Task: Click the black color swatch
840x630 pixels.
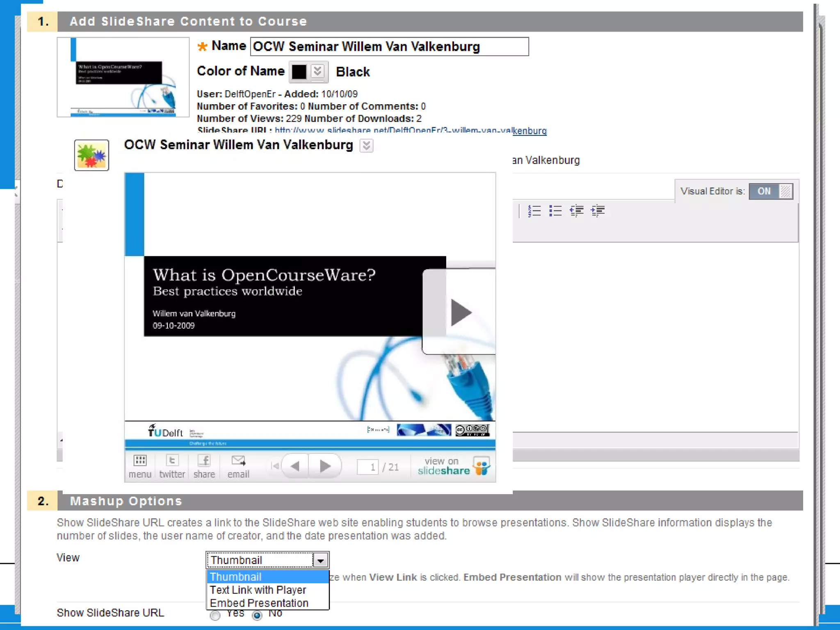Action: (299, 72)
